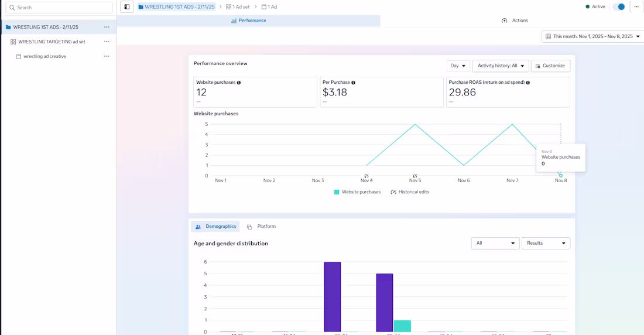
Task: Click the Purchase ROAS info icon
Action: [528, 83]
